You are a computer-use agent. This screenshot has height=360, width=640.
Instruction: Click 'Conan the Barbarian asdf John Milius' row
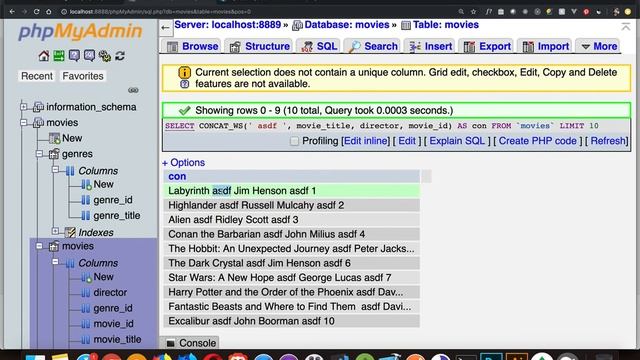[291, 234]
